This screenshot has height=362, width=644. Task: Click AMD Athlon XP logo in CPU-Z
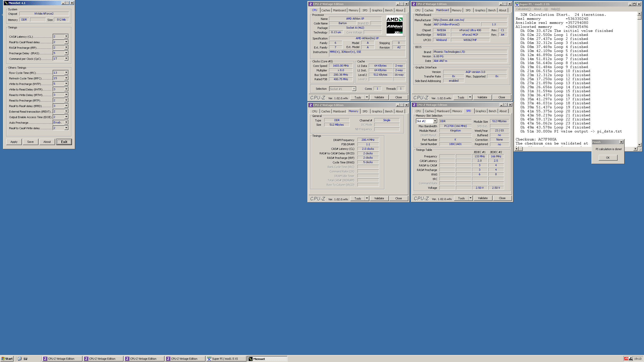pyautogui.click(x=394, y=25)
